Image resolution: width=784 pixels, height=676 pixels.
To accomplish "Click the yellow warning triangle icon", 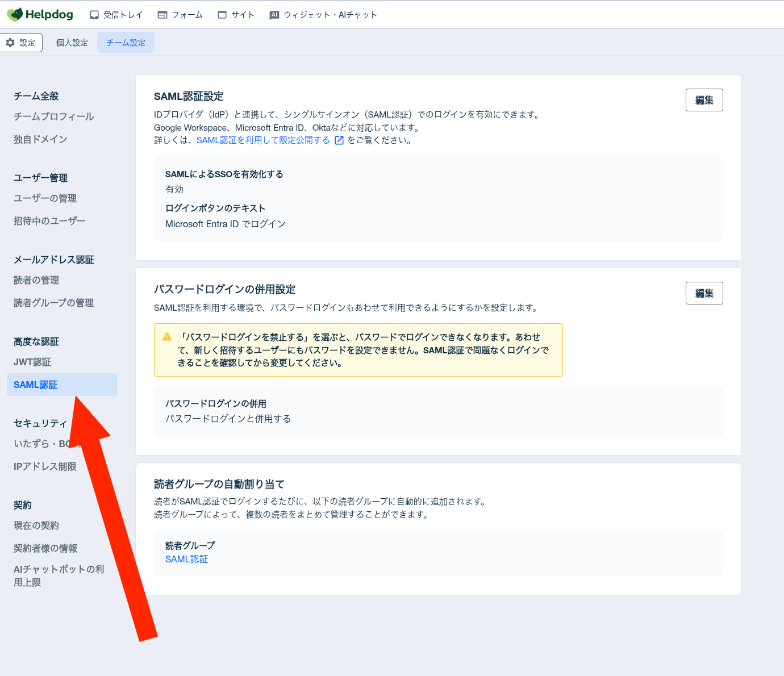I will pos(167,337).
